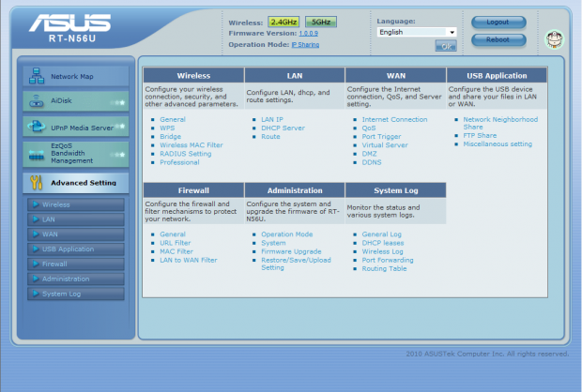The height and width of the screenshot is (392, 582).
Task: Click the Advanced Setting tools icon
Action: (x=36, y=183)
